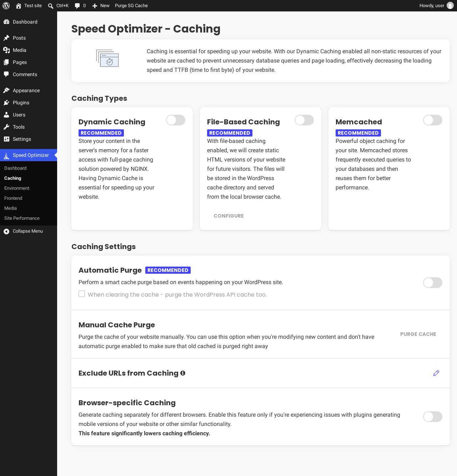The image size is (457, 476).
Task: Switch on Browser-specific Caching toggle
Action: 433,417
